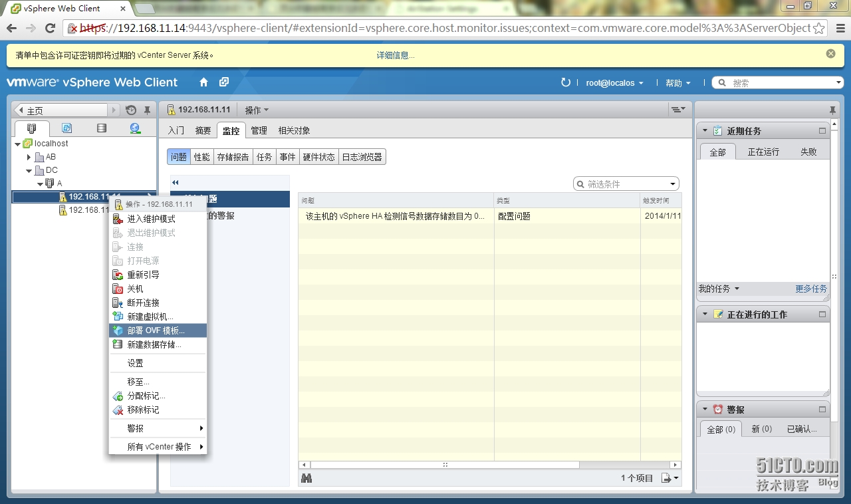Maximize the Work In Progress panel
The width and height of the screenshot is (851, 504).
tap(822, 315)
